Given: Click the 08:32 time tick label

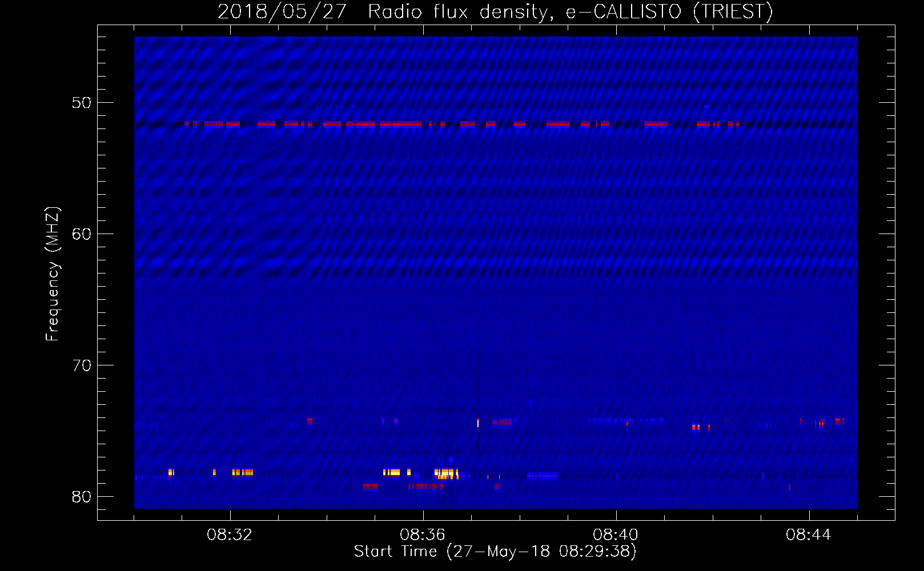Looking at the screenshot, I should point(230,535).
